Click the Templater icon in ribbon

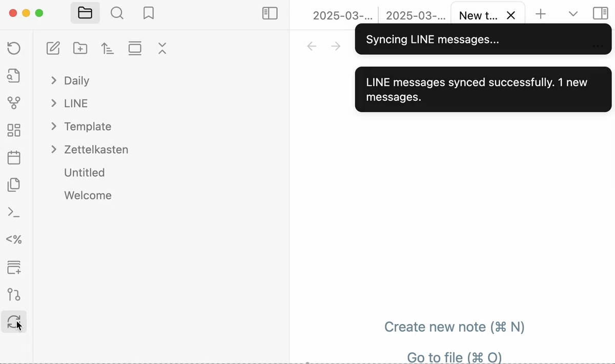tap(14, 239)
